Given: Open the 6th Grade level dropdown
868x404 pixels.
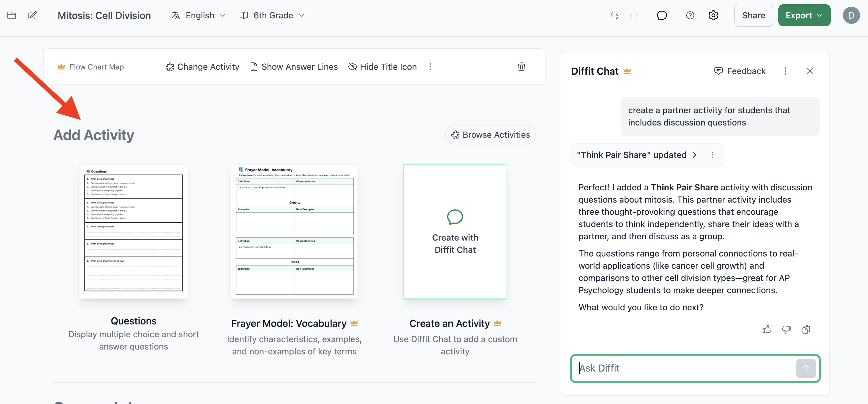Looking at the screenshot, I should tap(272, 16).
